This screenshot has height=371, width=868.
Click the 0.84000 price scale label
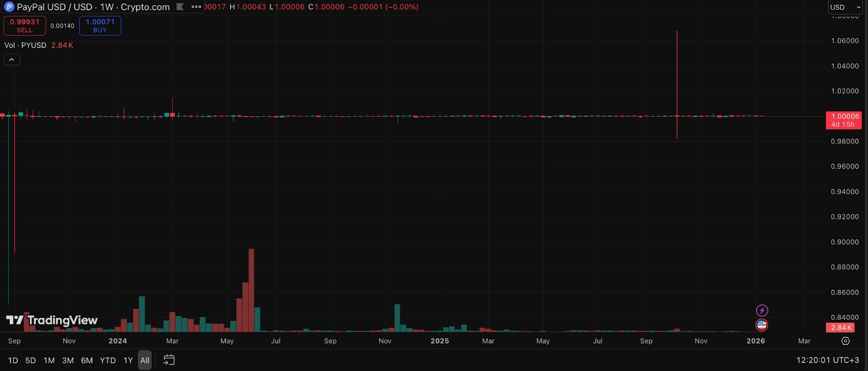tap(845, 317)
